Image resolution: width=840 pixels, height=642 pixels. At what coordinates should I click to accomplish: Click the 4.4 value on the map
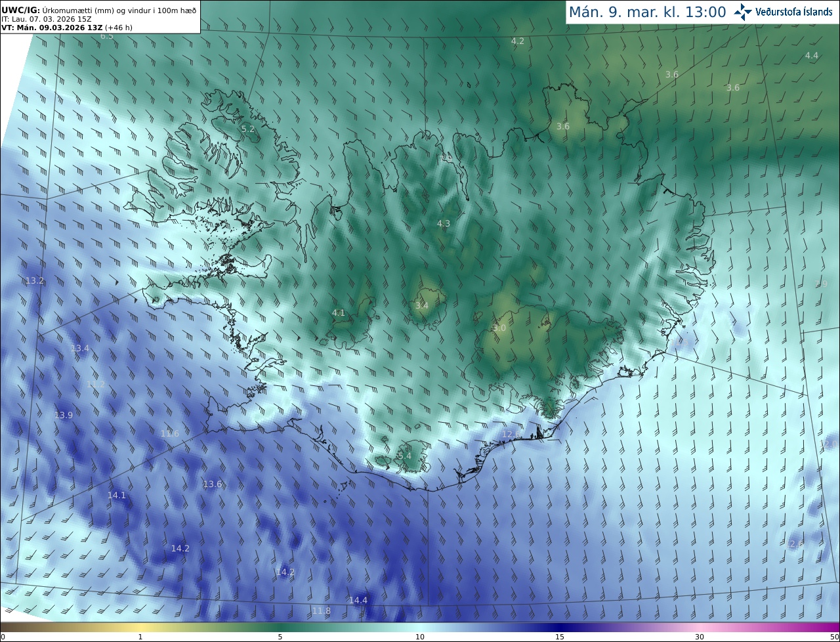tap(812, 56)
